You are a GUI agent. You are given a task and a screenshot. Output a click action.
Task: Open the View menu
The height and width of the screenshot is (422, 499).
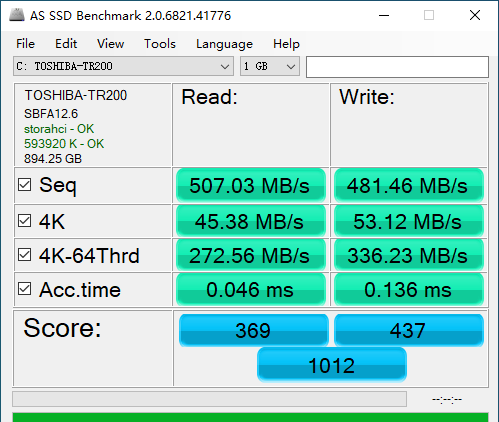tap(111, 44)
